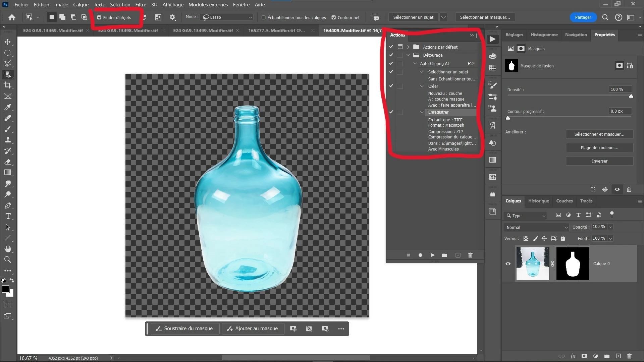This screenshot has height=362, width=644.
Task: Click Soustraire du masque button
Action: click(x=185, y=329)
